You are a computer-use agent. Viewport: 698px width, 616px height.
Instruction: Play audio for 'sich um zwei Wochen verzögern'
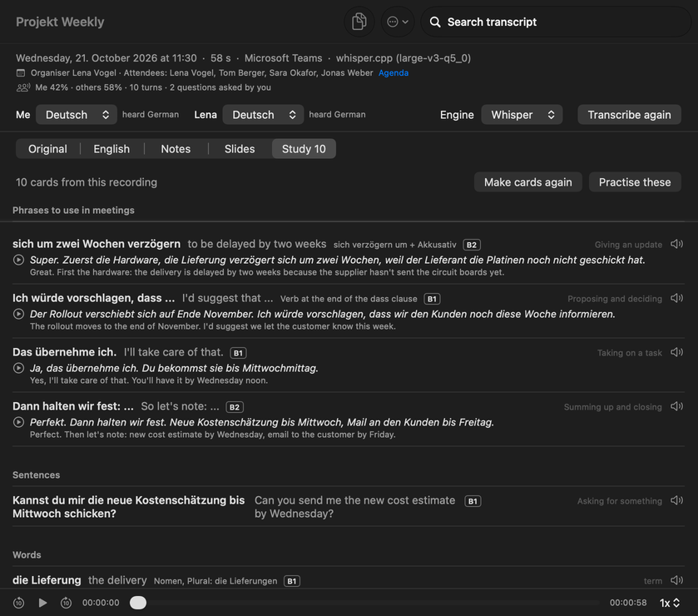(676, 244)
